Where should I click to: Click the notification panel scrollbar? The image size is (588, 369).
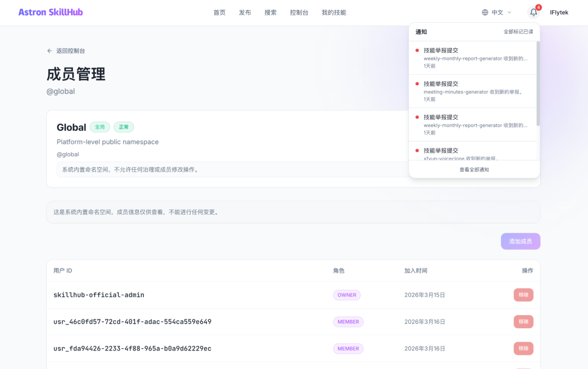click(538, 82)
